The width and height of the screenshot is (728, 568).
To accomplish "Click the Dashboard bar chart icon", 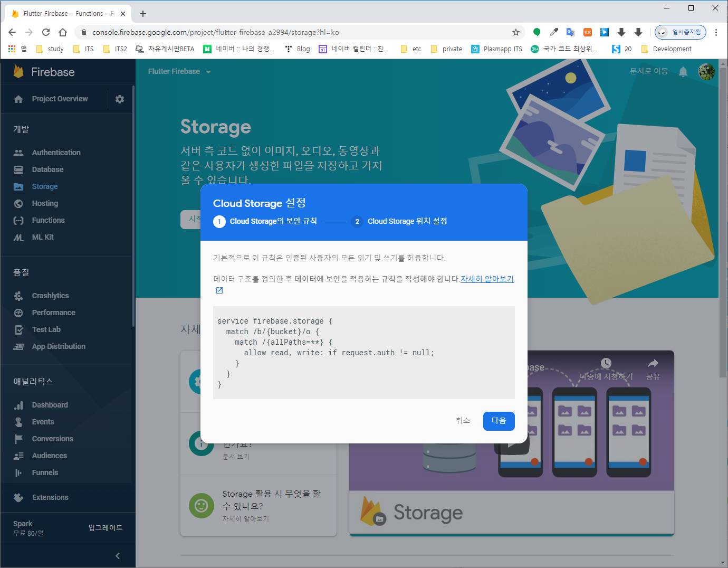I will click(x=18, y=405).
